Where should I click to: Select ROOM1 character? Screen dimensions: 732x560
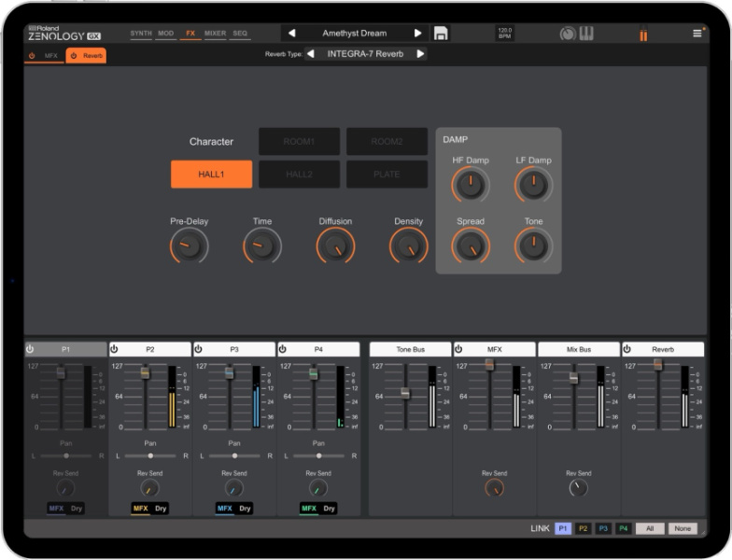[299, 142]
